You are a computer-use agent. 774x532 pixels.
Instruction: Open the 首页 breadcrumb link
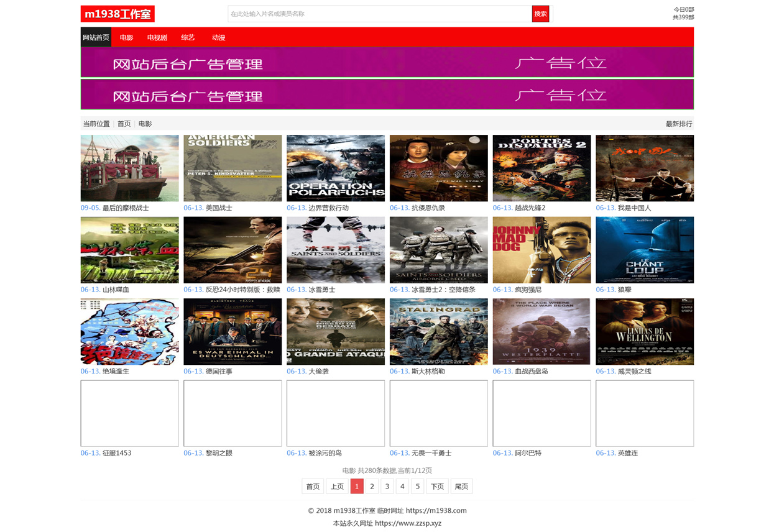pyautogui.click(x=124, y=124)
